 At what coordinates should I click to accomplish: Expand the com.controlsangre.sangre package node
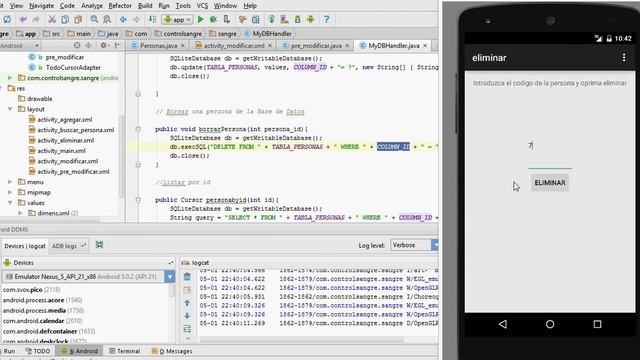pos(10,78)
